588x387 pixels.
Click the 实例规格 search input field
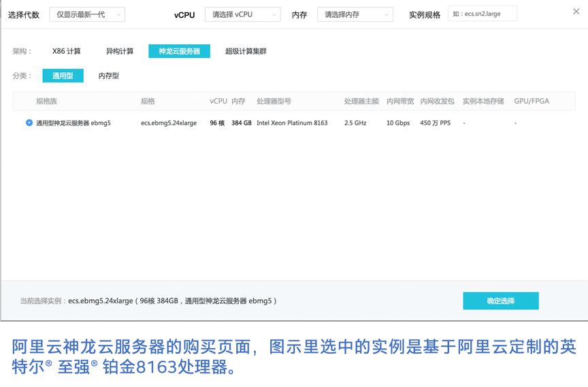483,14
